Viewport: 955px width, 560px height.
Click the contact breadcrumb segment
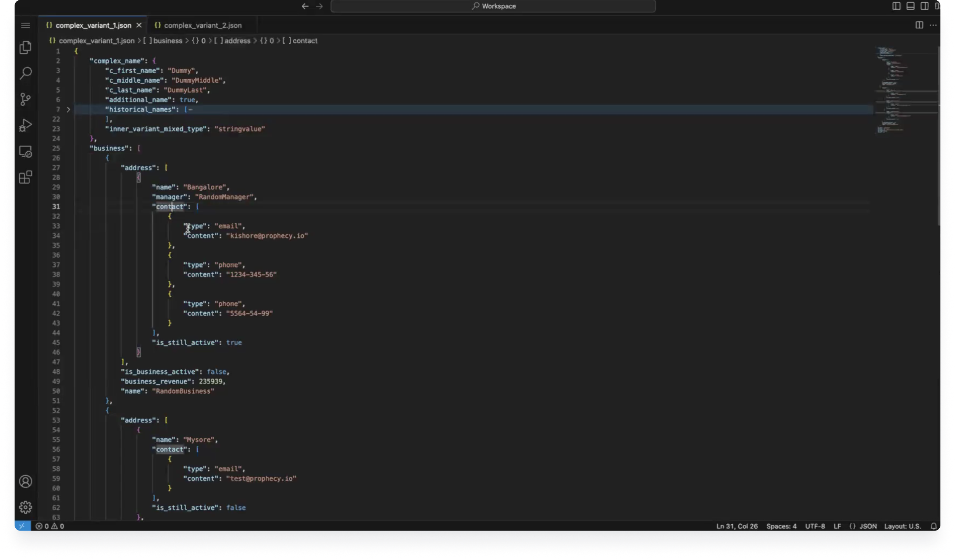pyautogui.click(x=305, y=41)
